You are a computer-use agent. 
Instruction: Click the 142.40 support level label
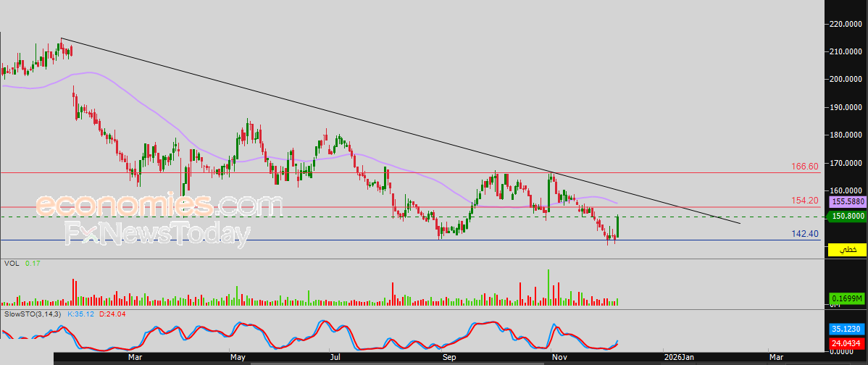click(x=806, y=235)
